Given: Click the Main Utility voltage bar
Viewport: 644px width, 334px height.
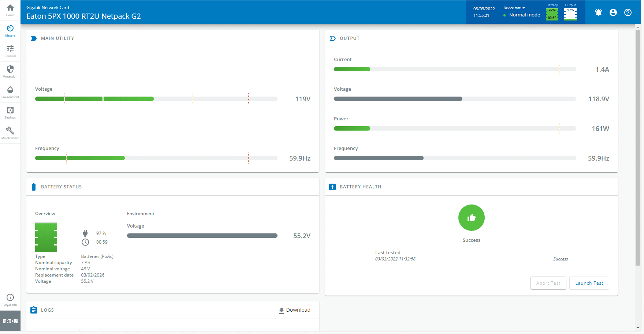Looking at the screenshot, I should pos(156,99).
